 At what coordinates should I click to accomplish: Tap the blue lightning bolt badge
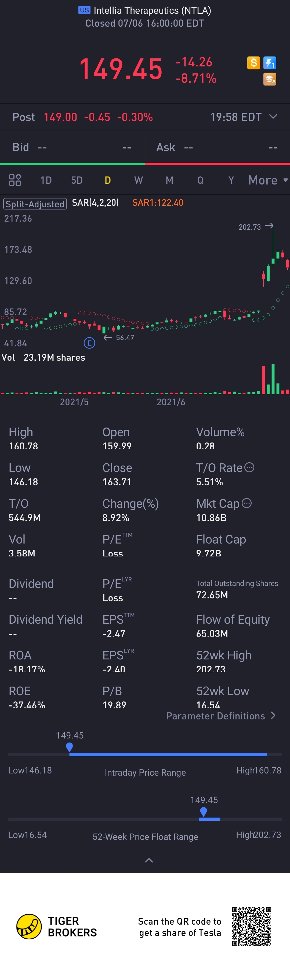[x=270, y=63]
